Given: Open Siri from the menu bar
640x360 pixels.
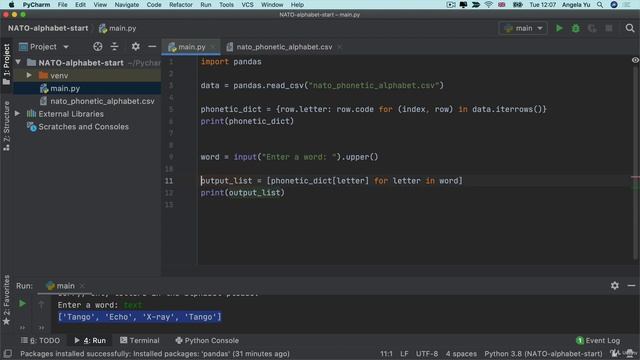Looking at the screenshot, I should click(614, 4).
